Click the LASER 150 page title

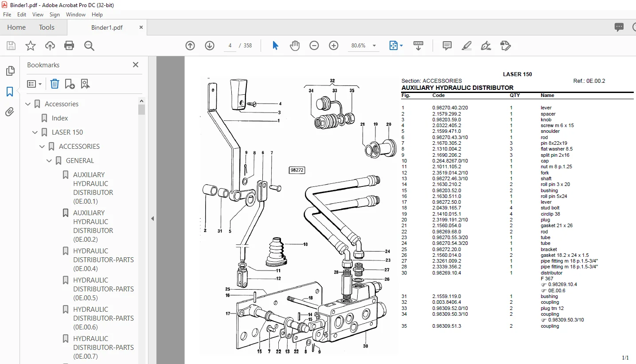(x=517, y=74)
